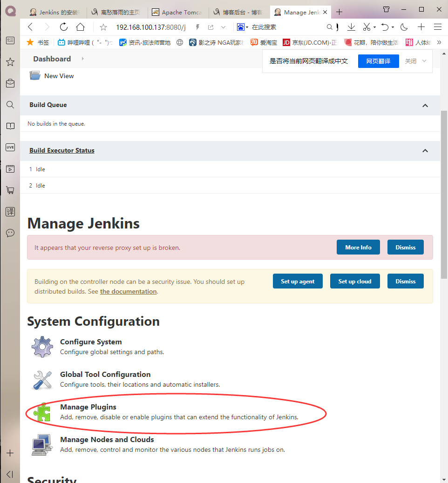Expand the Dashboard breadcrumb arrow
This screenshot has height=483, width=448.
pyautogui.click(x=82, y=59)
